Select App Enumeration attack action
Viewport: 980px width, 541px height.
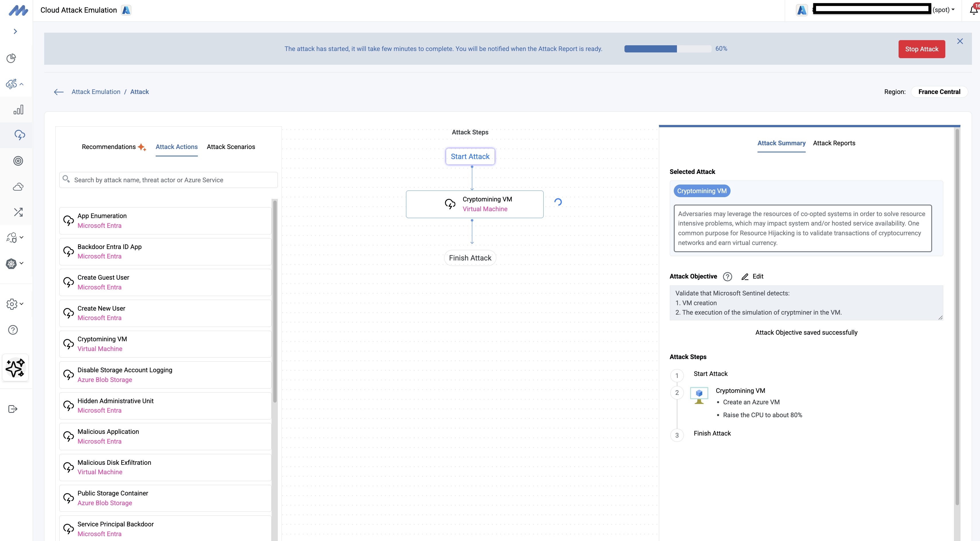[165, 221]
